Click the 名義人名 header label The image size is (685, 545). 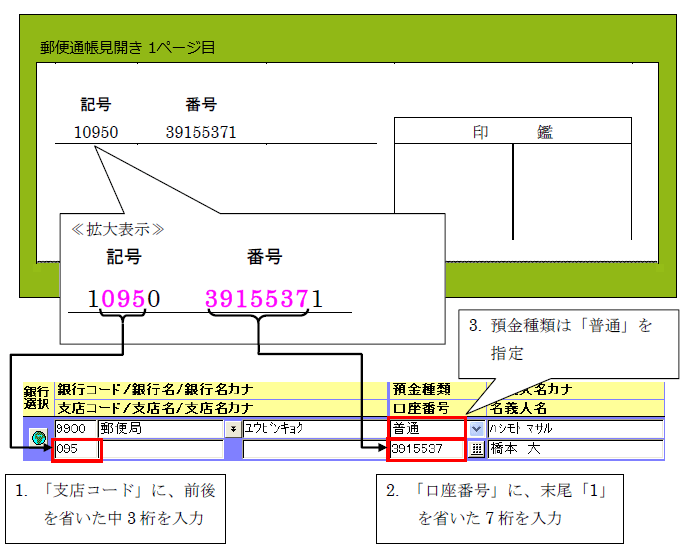point(517,407)
